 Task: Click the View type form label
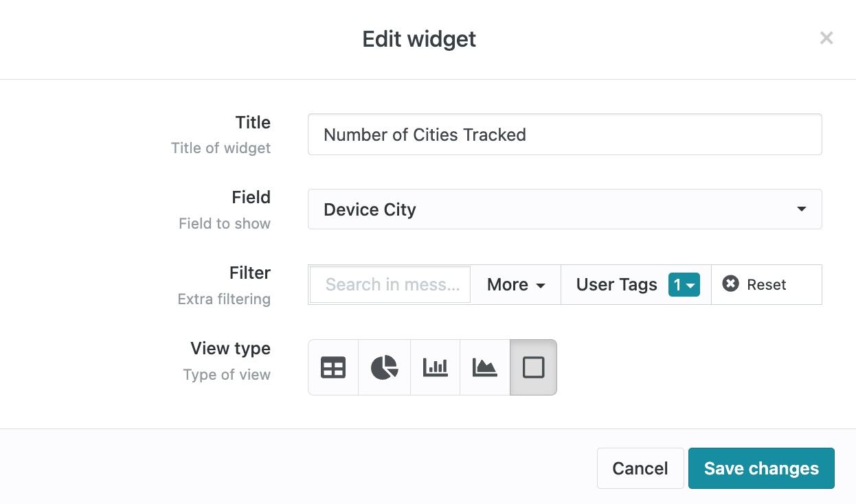click(230, 348)
